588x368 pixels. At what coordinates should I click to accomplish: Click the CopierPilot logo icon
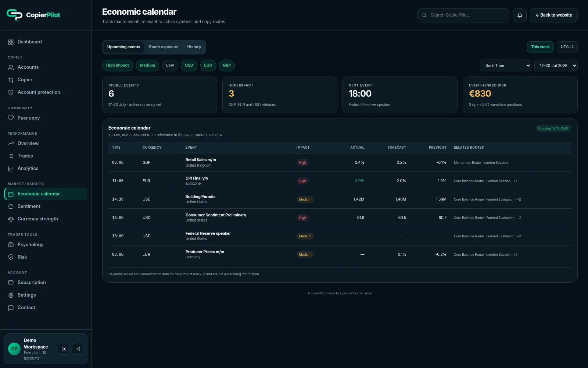tap(14, 15)
